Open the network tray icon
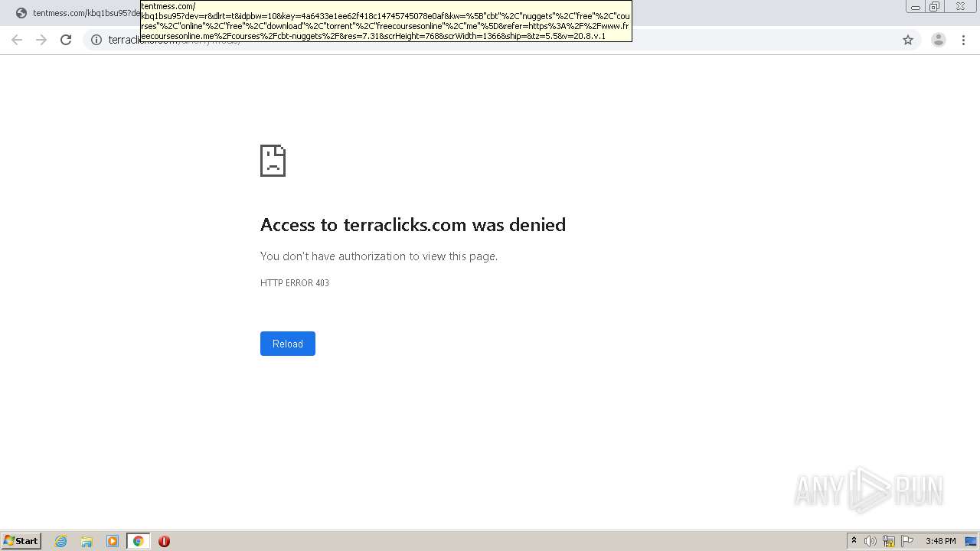 click(x=889, y=541)
